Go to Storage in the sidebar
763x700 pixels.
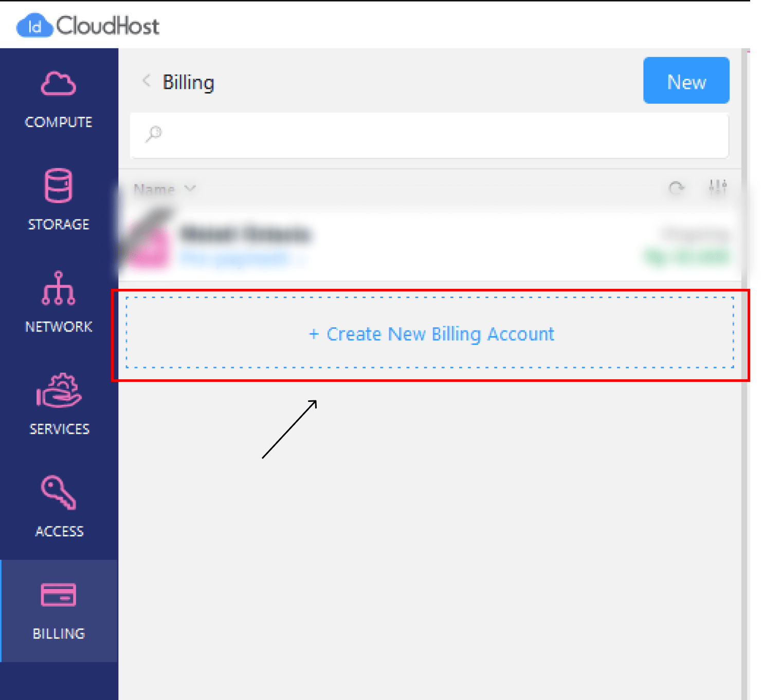59,199
